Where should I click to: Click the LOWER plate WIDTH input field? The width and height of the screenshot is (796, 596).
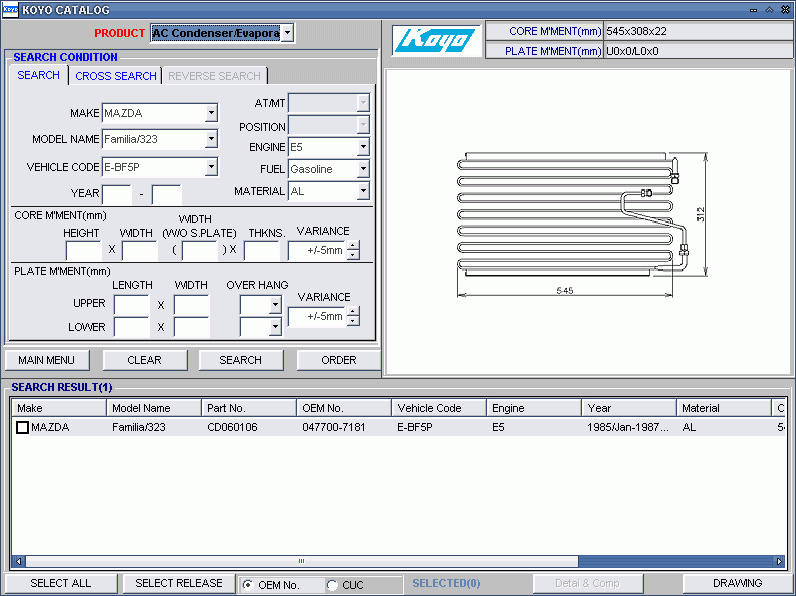tap(191, 327)
